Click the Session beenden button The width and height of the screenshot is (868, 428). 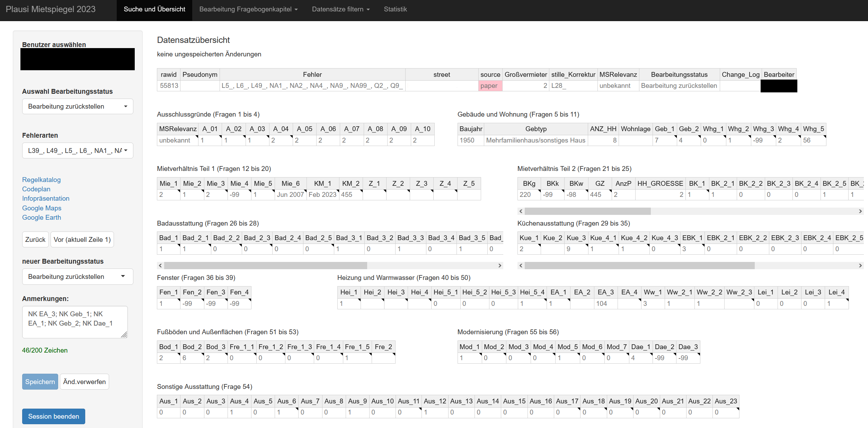54,416
